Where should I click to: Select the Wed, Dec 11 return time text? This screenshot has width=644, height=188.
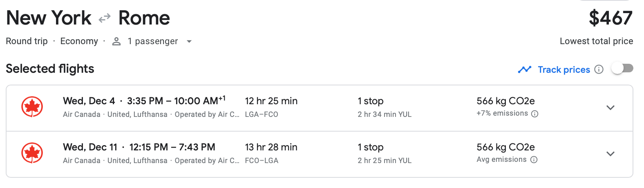(172, 147)
